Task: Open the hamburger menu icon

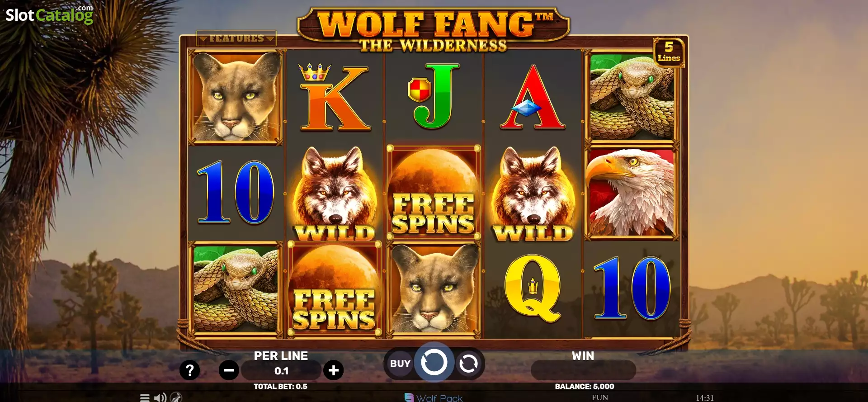Action: click(x=145, y=397)
